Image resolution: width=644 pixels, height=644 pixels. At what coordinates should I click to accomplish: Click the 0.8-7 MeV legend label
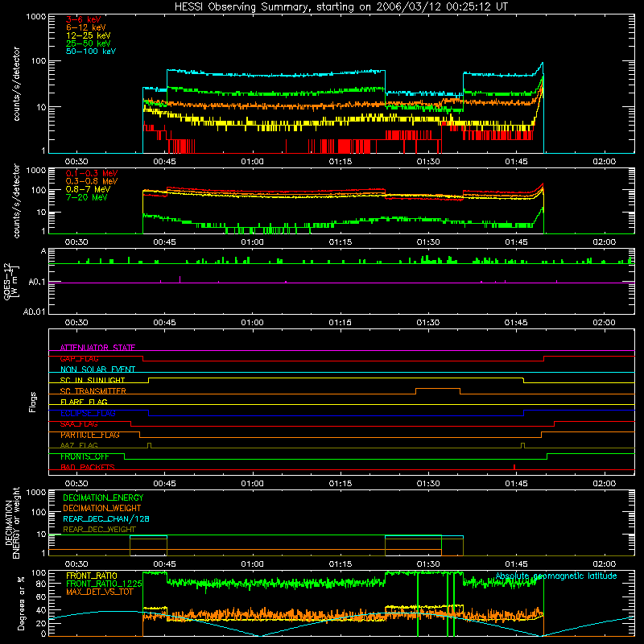click(x=89, y=189)
